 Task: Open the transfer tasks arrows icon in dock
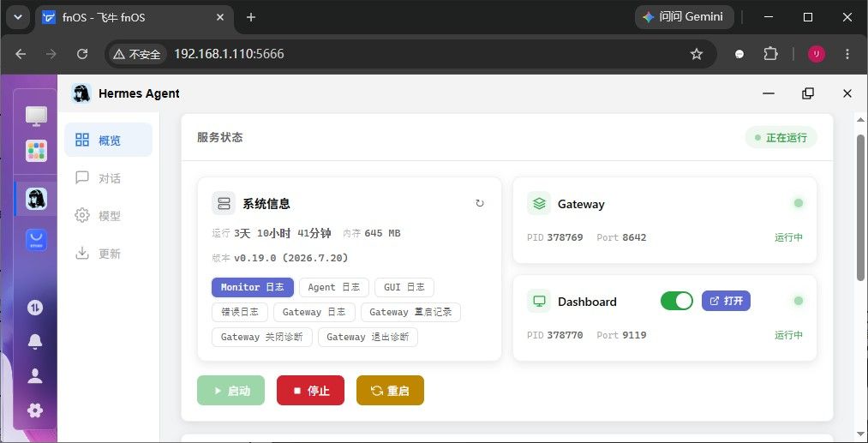35,308
